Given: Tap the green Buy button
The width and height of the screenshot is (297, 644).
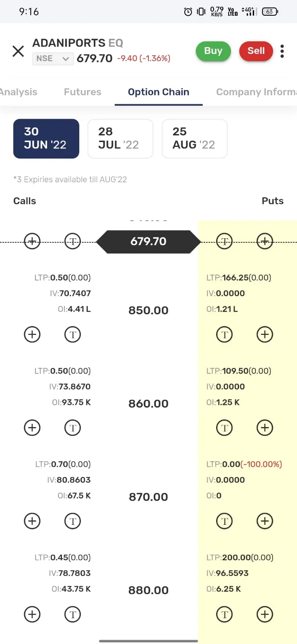Looking at the screenshot, I should click(x=213, y=51).
